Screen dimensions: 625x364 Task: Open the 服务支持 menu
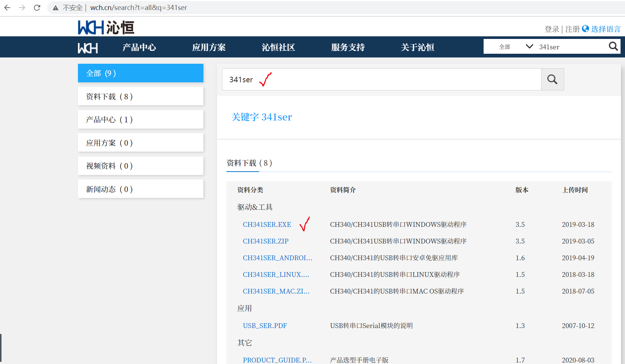point(347,47)
